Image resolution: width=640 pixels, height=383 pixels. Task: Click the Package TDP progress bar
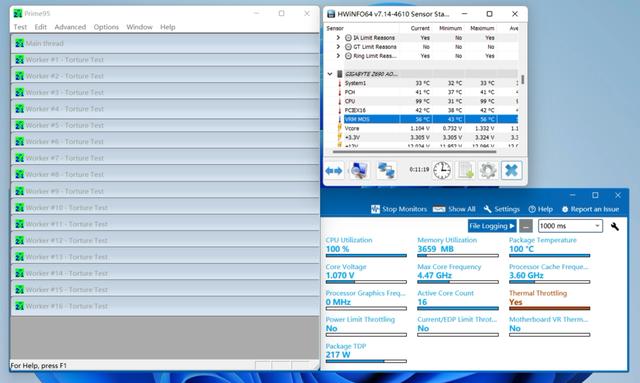coord(366,361)
